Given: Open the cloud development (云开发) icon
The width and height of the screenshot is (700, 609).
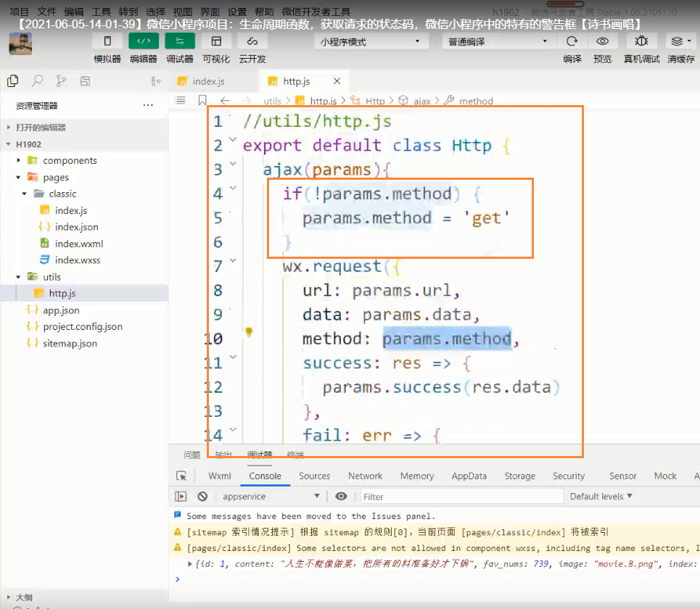Looking at the screenshot, I should point(252,41).
